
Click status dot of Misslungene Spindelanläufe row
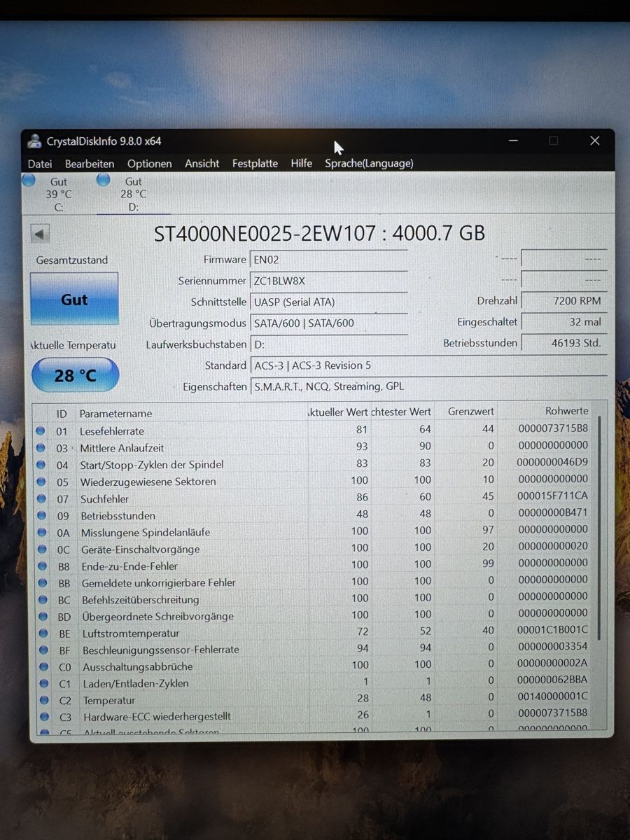click(x=41, y=532)
